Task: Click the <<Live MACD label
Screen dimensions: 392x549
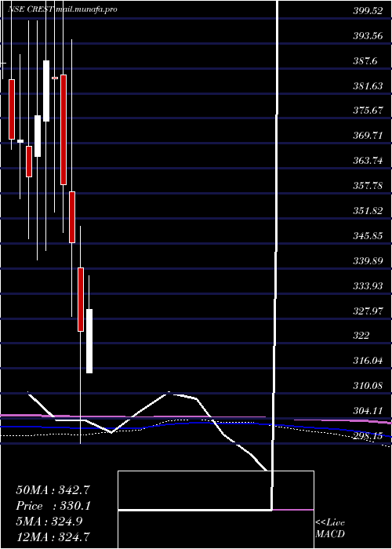Action: click(x=330, y=529)
